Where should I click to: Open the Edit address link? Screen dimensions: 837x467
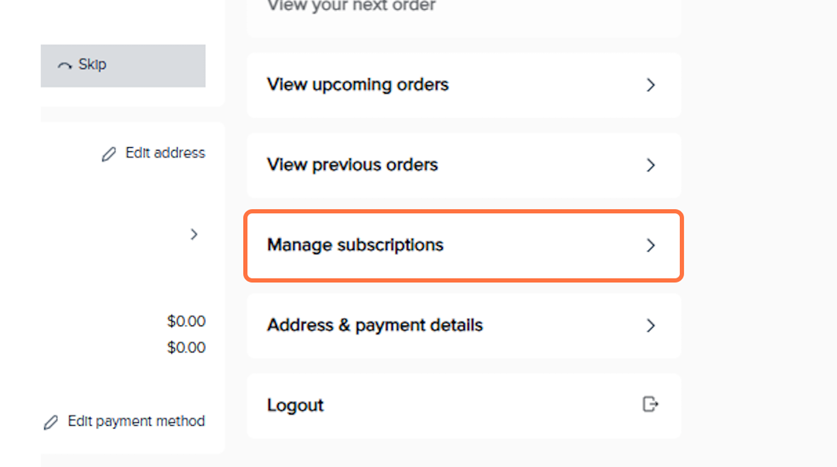(x=165, y=153)
